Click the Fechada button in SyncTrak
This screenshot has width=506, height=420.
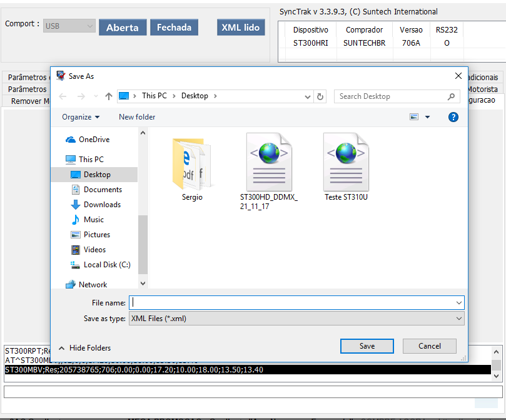(175, 28)
